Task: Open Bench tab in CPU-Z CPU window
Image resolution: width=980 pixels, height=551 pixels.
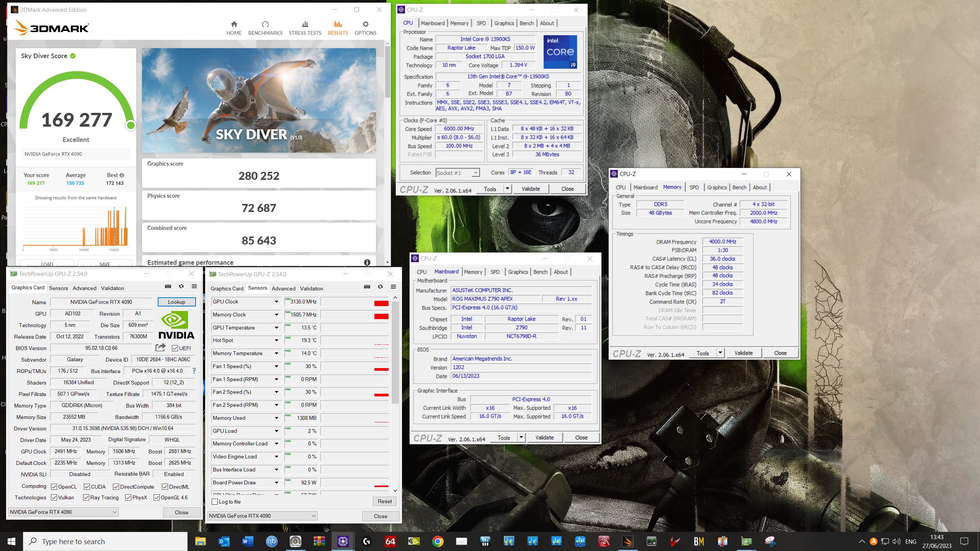Action: tap(526, 23)
